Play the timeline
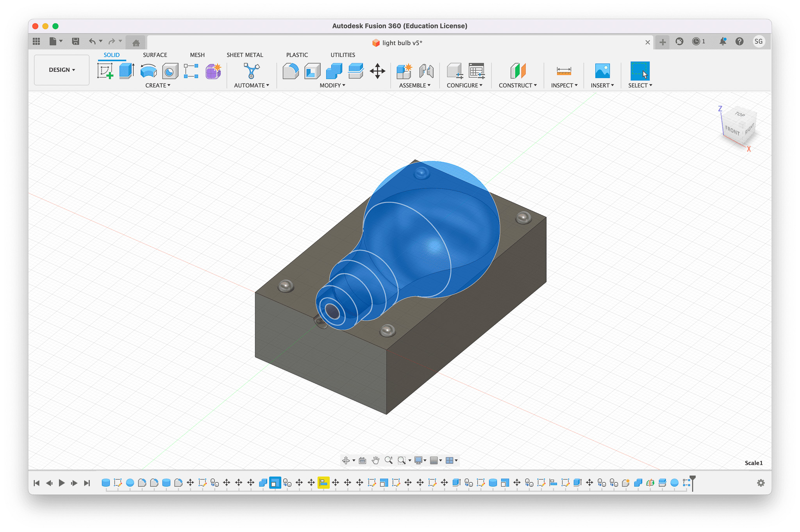The image size is (800, 532). (x=62, y=483)
